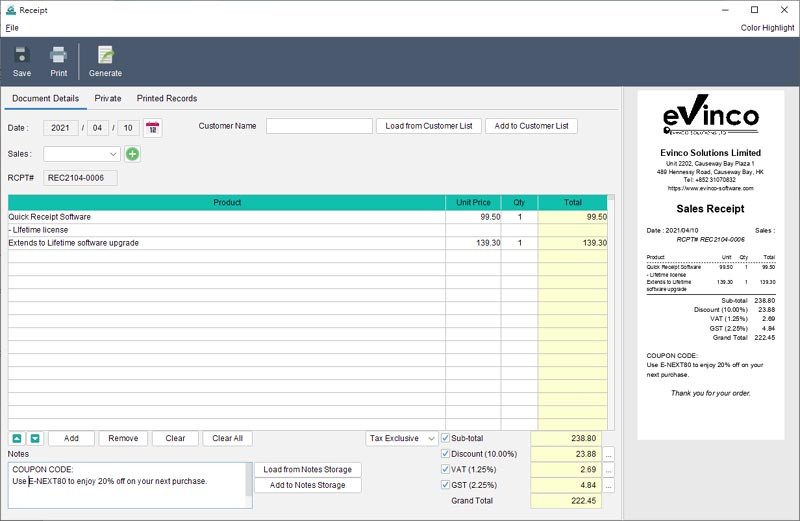Open the Color Highlight menu
Screen dimensions: 800x521
tap(767, 28)
